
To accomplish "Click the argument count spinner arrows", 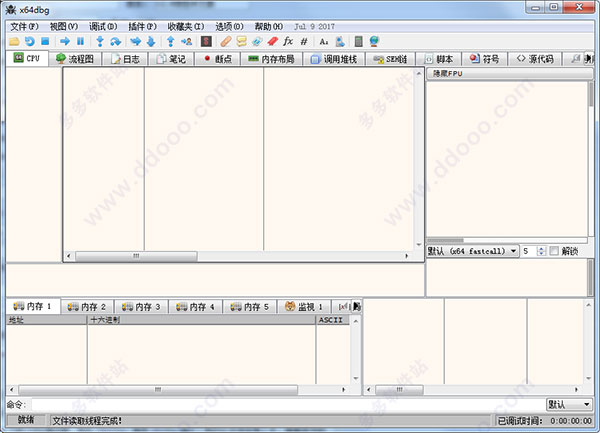I will click(541, 251).
